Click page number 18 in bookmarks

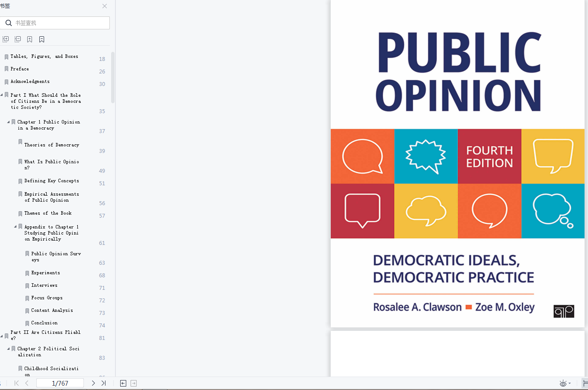pyautogui.click(x=102, y=59)
